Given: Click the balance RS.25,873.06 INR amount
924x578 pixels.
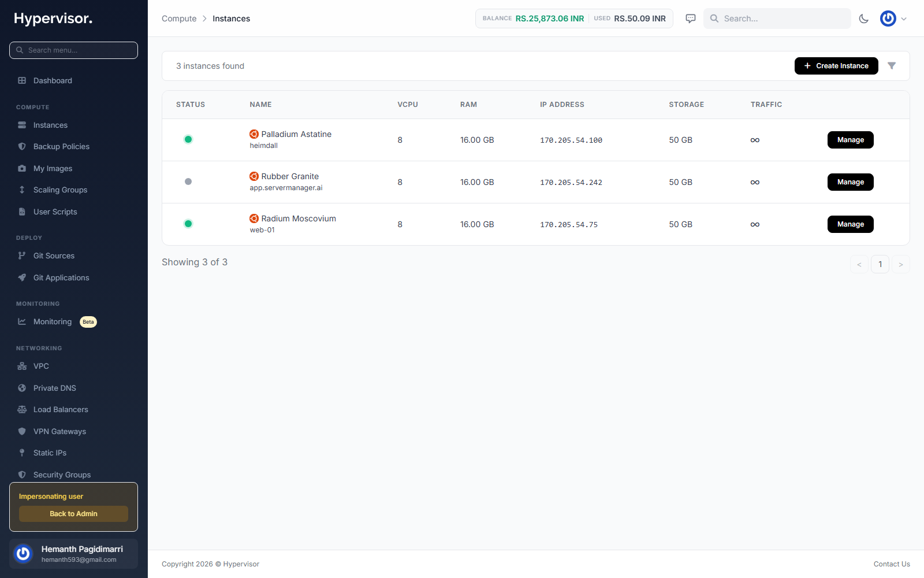Looking at the screenshot, I should 550,18.
